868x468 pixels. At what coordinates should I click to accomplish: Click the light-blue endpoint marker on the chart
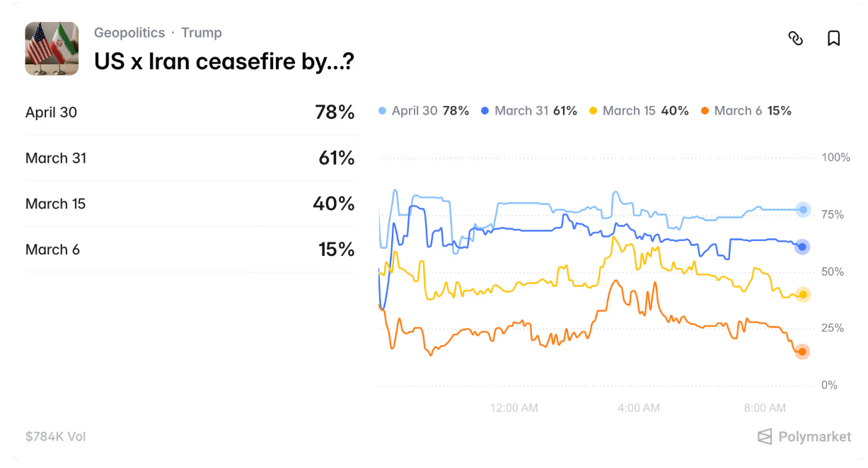[x=802, y=210]
